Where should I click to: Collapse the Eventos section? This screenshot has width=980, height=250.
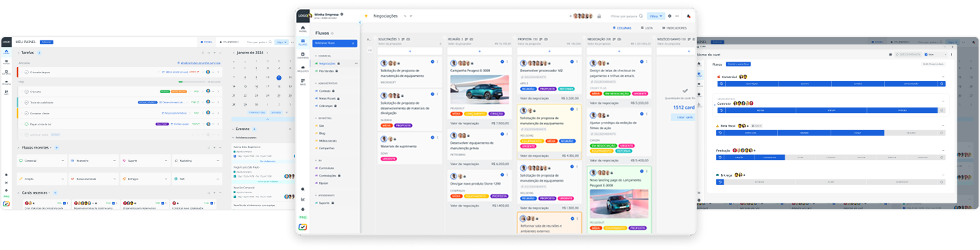coord(233,129)
